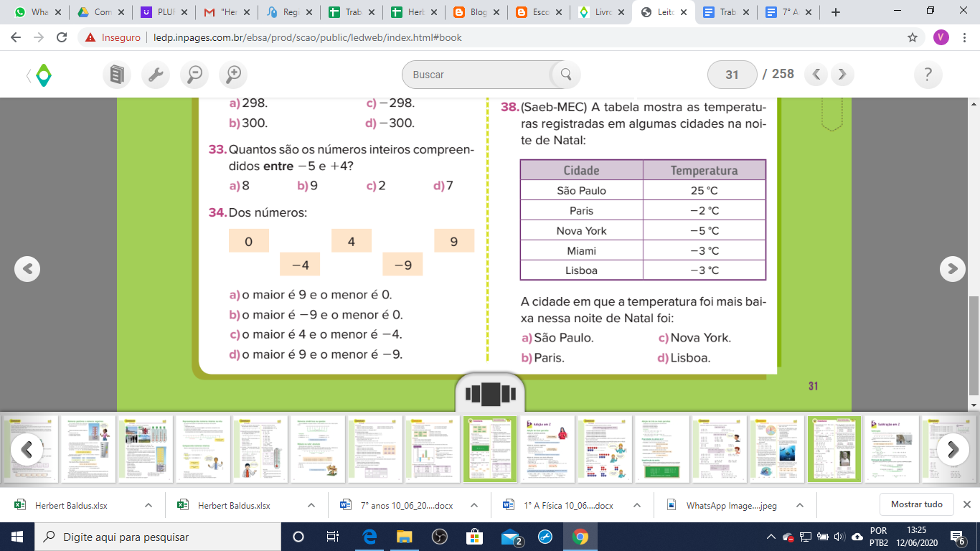The height and width of the screenshot is (551, 980).
Task: Move thumbnail strip right
Action: (x=953, y=449)
